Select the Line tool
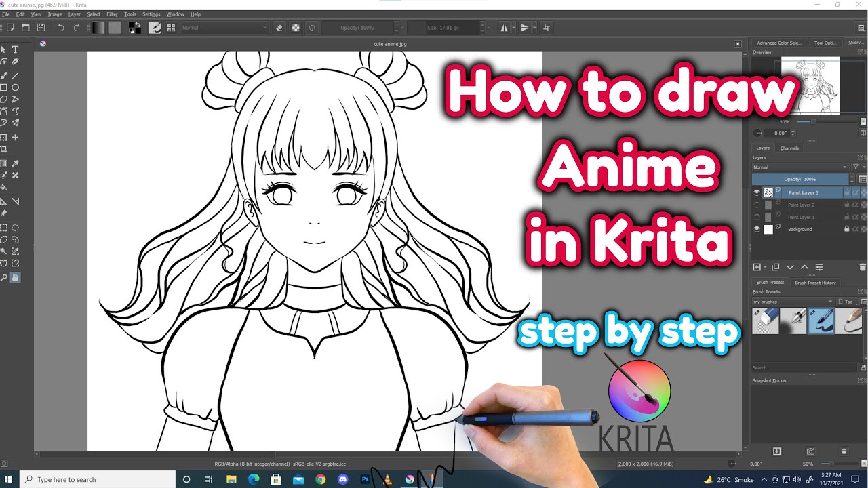The width and height of the screenshot is (868, 488). point(15,75)
